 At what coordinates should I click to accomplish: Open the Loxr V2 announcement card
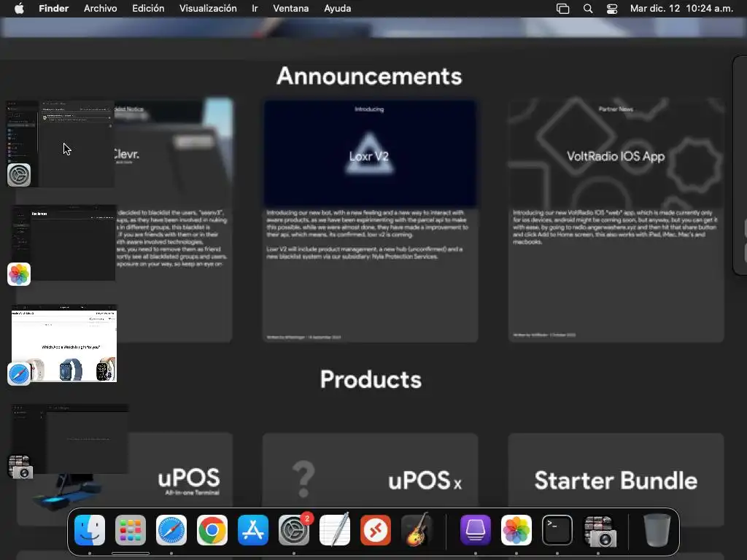pyautogui.click(x=370, y=220)
